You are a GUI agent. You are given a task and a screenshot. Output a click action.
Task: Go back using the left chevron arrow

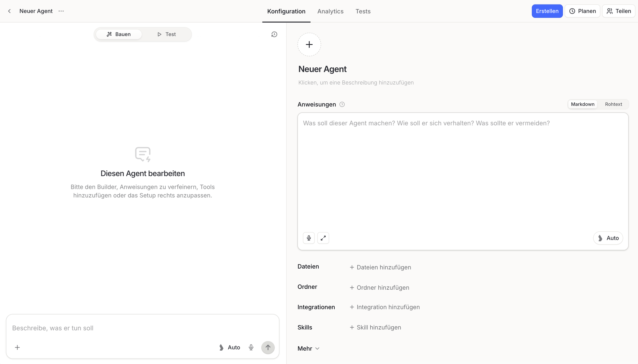[10, 11]
